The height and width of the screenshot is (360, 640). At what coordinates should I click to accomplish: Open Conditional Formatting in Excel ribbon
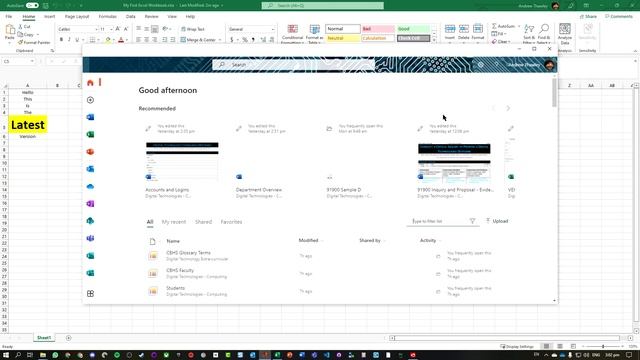click(292, 34)
